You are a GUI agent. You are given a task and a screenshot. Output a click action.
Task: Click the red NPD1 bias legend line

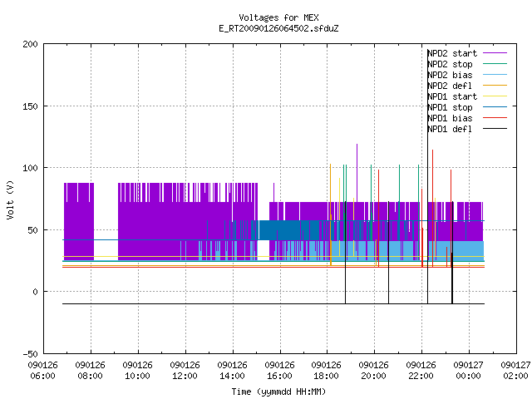[x=495, y=118]
